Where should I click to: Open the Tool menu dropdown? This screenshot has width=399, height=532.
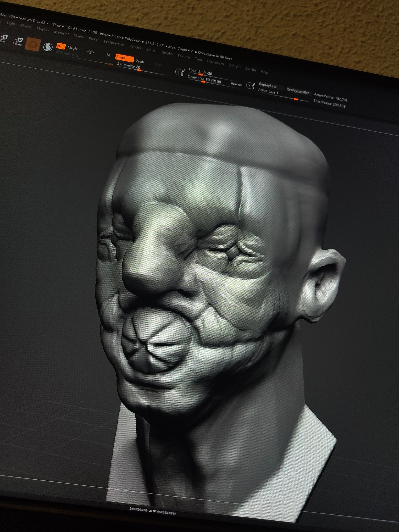click(x=198, y=59)
